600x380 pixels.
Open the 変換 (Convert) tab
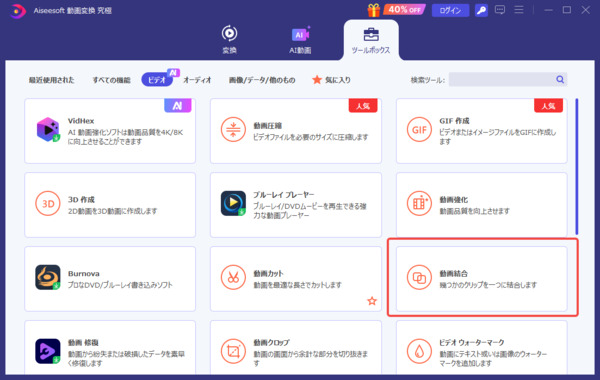(229, 39)
